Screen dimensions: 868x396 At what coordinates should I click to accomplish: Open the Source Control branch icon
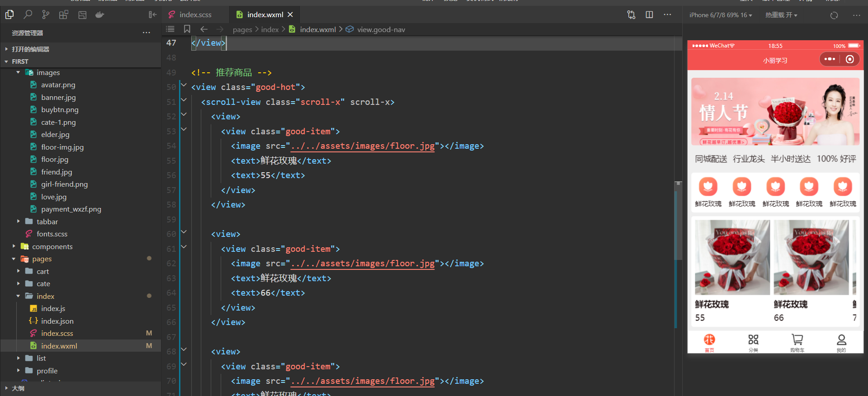[46, 15]
